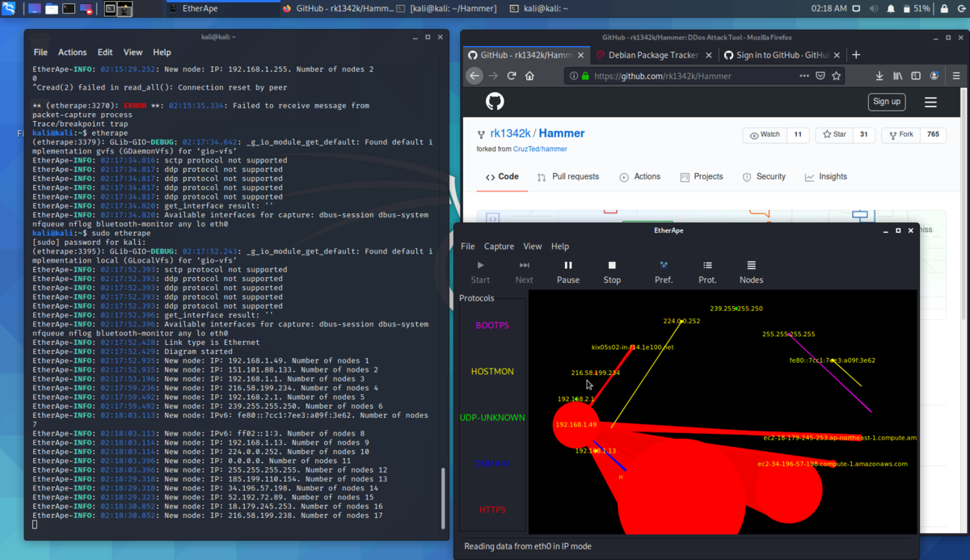Click the green padlock in URL bar
970x560 pixels.
585,76
